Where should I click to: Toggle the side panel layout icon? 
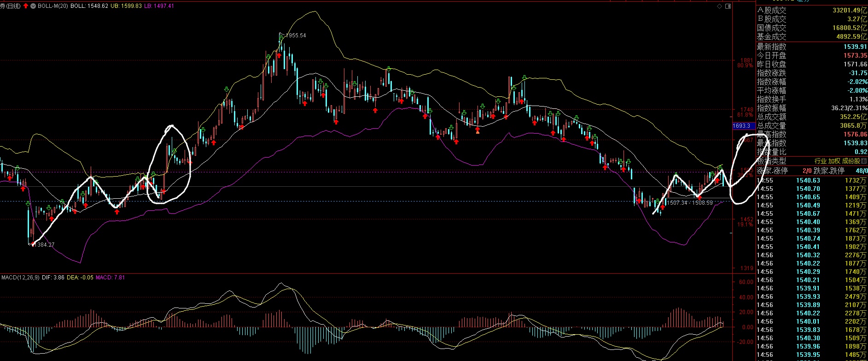tap(728, 6)
